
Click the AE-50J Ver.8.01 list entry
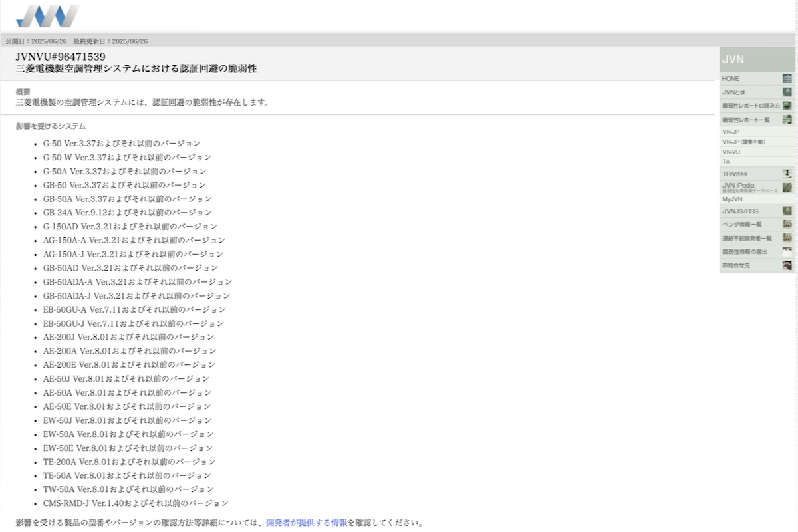[126, 379]
